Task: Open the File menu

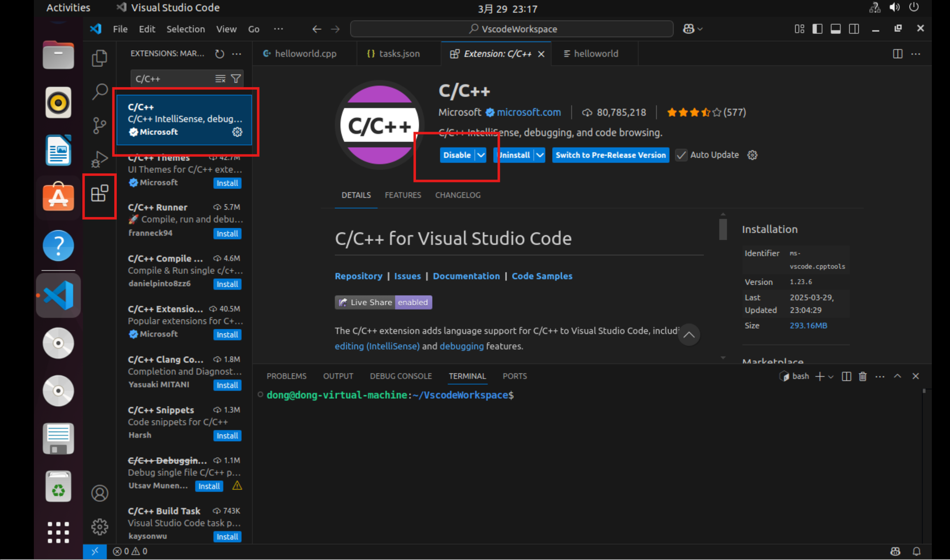Action: coord(120,29)
